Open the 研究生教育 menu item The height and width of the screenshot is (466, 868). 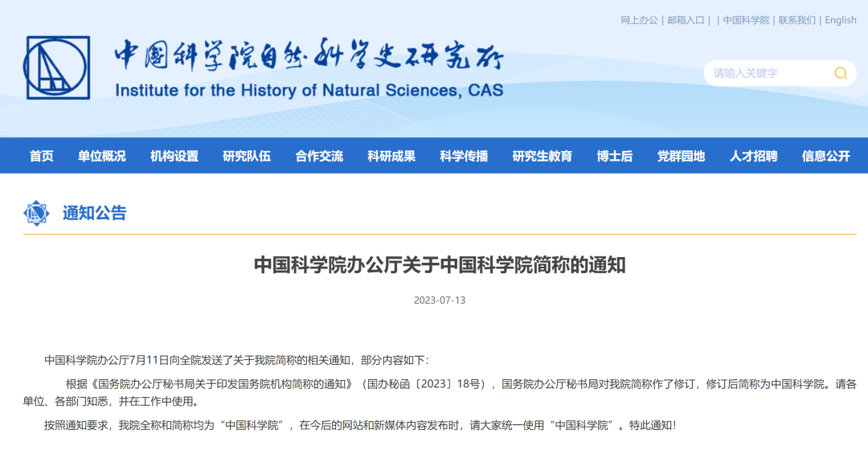(542, 156)
